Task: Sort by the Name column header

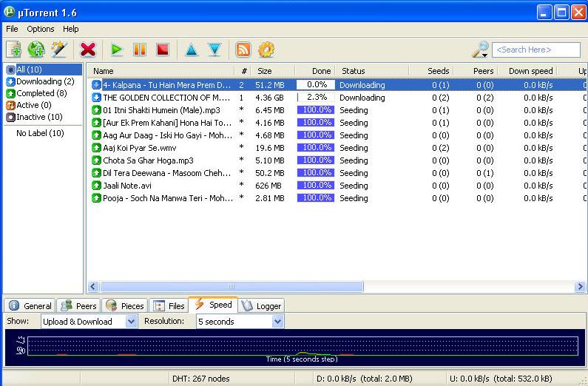Action: pos(161,71)
